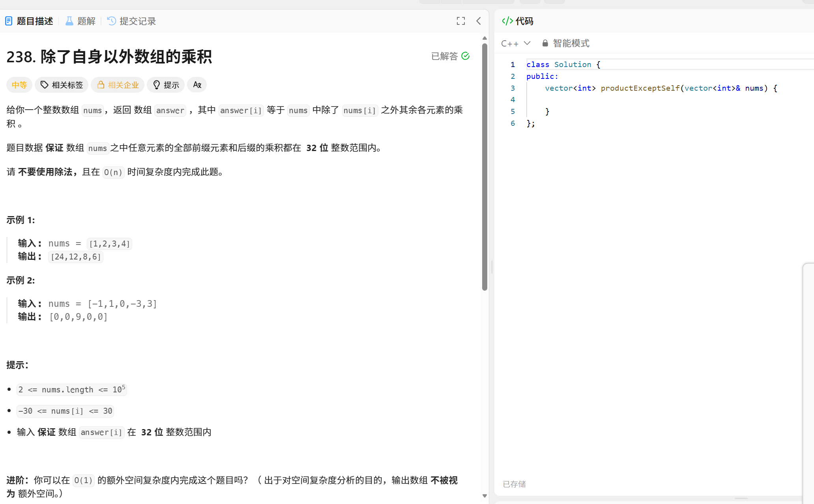Click the 代码 code panel icon

pos(507,21)
